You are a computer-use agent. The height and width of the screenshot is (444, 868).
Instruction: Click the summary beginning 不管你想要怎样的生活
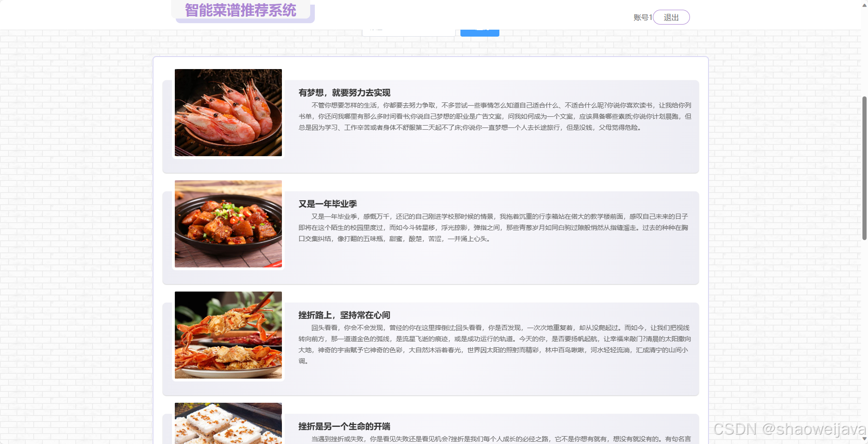tap(495, 116)
